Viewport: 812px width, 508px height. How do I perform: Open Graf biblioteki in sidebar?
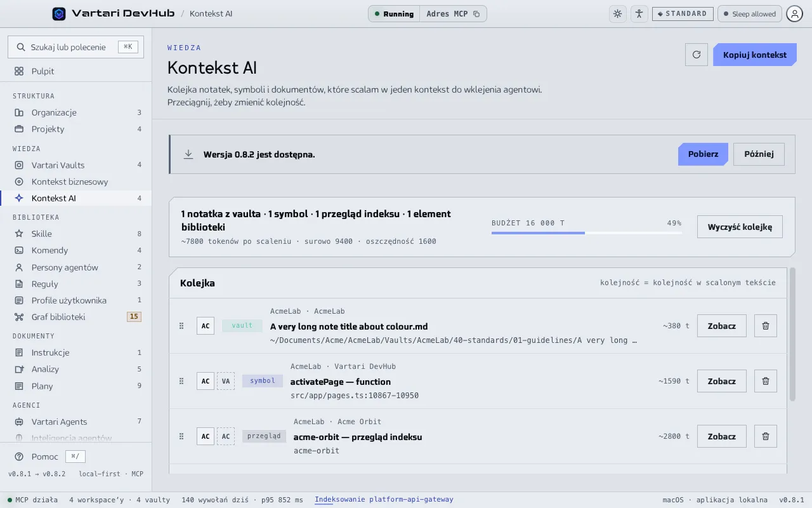[x=76, y=317]
